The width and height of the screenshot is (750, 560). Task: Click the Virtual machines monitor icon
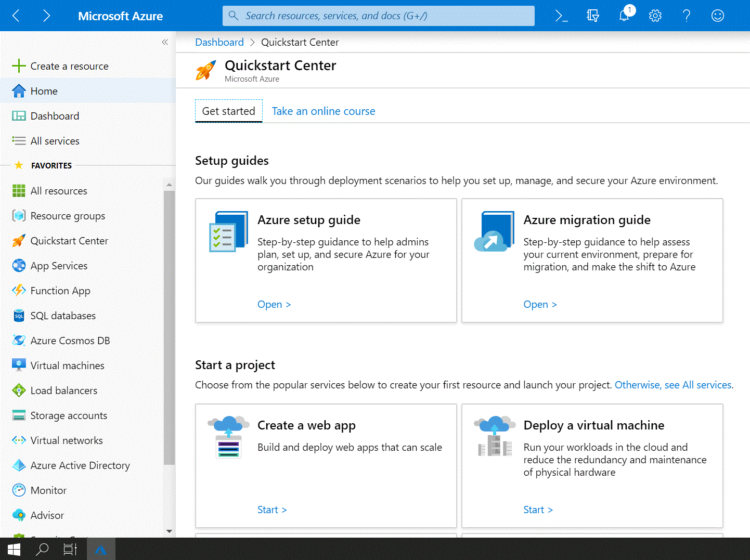[19, 366]
